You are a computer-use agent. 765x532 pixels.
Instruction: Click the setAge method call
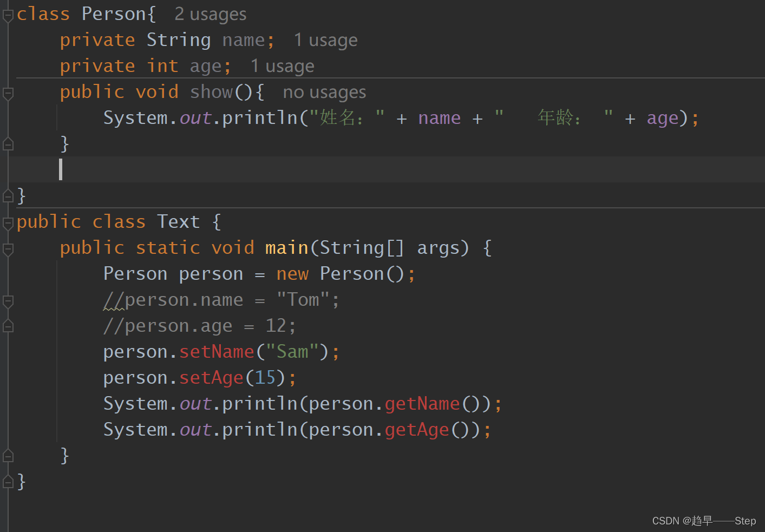pyautogui.click(x=211, y=378)
